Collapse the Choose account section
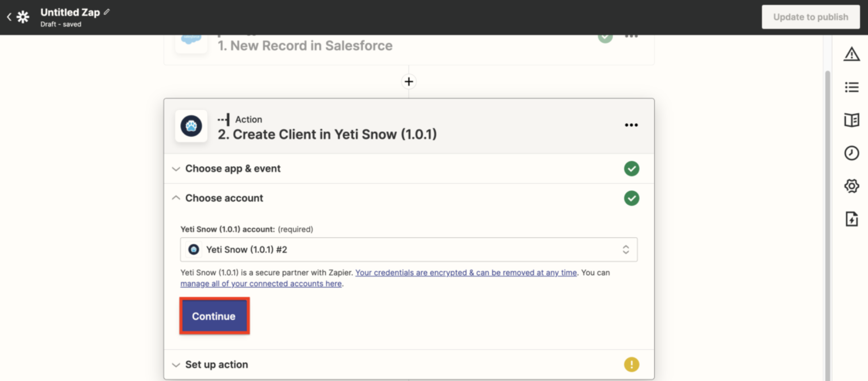This screenshot has width=868, height=381. pyautogui.click(x=409, y=198)
